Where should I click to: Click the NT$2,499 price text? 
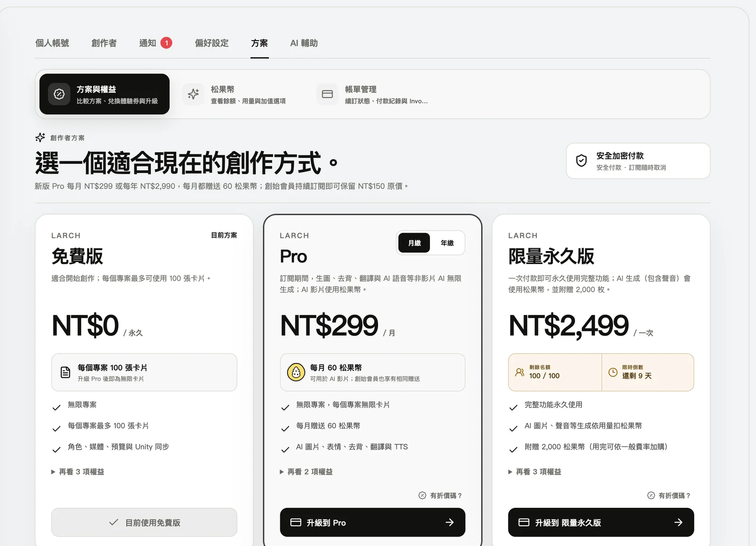pos(569,325)
